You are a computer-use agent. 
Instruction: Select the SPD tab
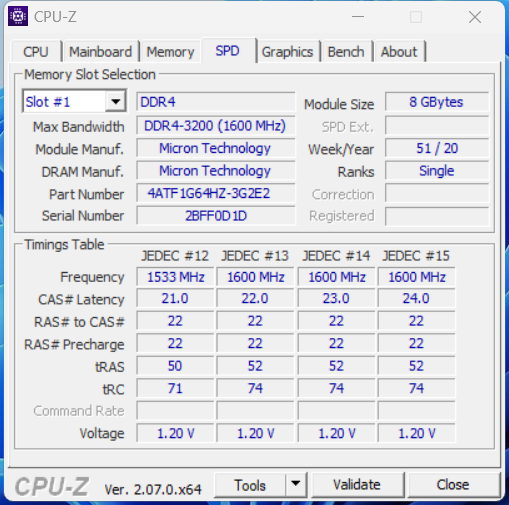(228, 51)
